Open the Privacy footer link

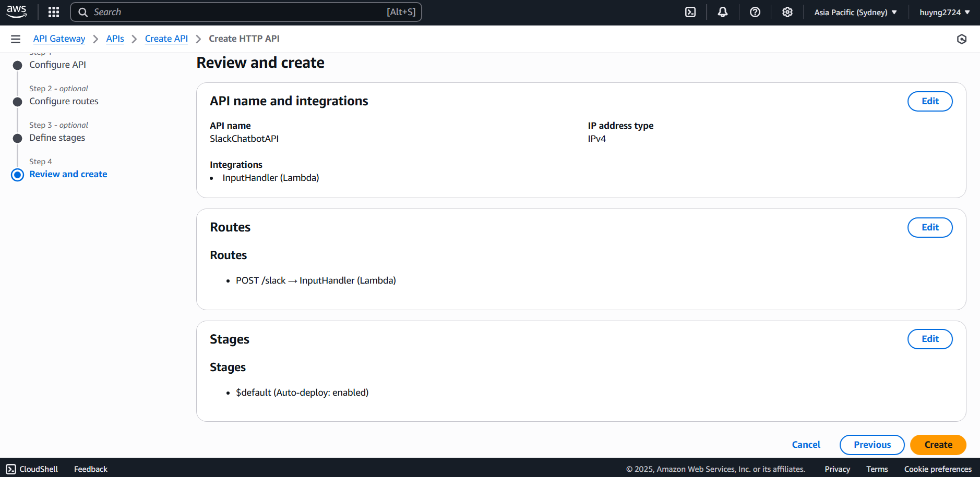pyautogui.click(x=837, y=469)
